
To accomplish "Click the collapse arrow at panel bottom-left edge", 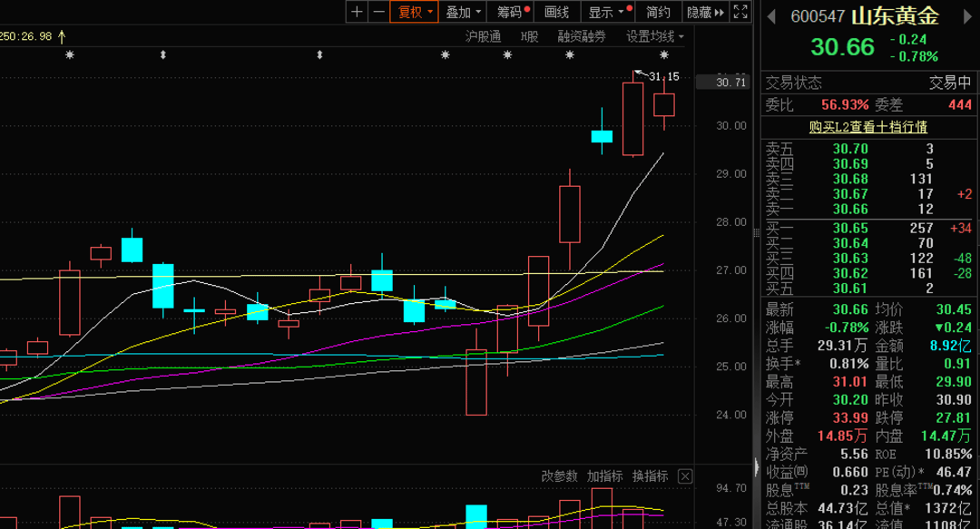I will click(x=756, y=467).
